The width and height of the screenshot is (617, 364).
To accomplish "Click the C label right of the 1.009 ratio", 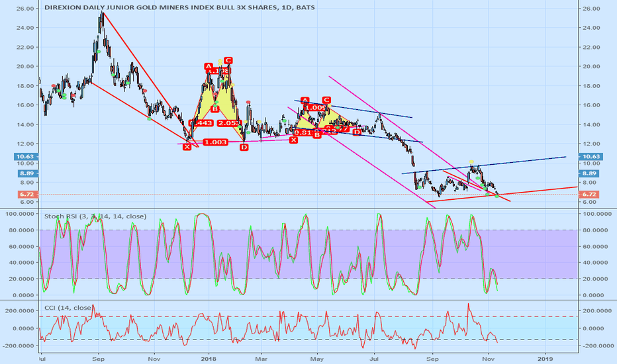I will pyautogui.click(x=326, y=100).
